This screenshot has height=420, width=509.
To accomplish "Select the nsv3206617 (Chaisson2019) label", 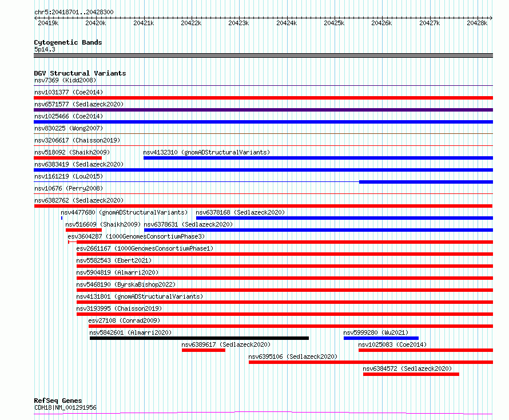I will coord(77,140).
